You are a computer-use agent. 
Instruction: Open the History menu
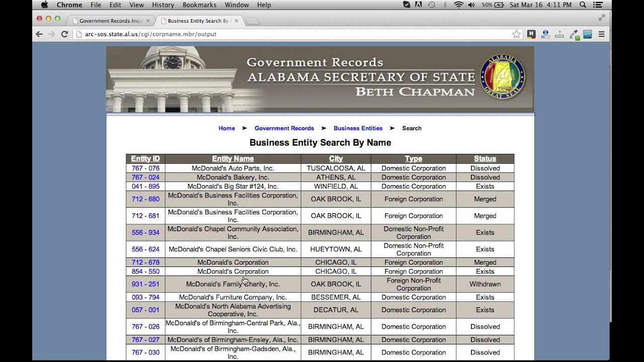click(x=163, y=5)
